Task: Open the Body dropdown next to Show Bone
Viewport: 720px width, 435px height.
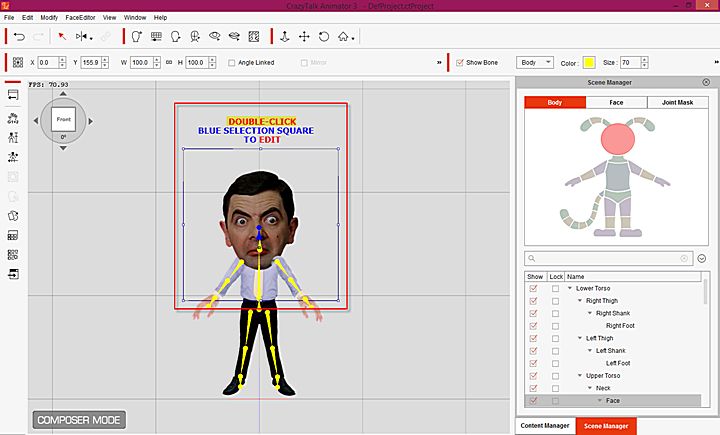Action: click(535, 63)
